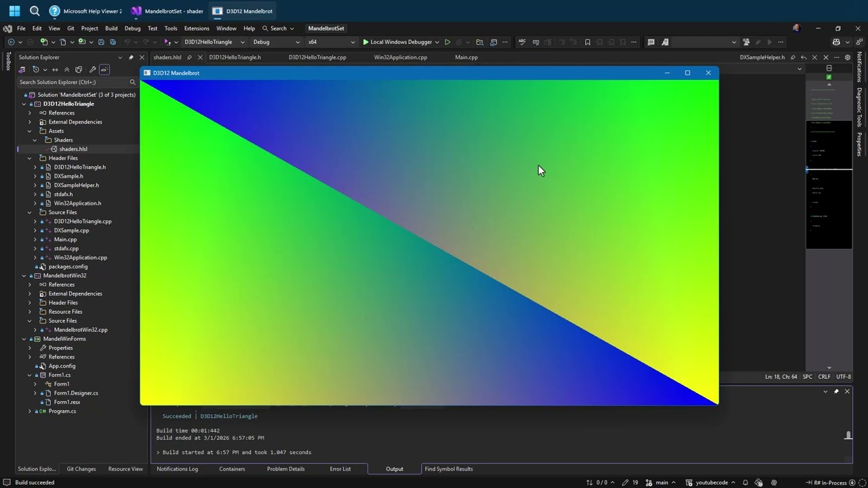Click the Save All toolbar icon
The image size is (868, 488).
click(x=112, y=42)
